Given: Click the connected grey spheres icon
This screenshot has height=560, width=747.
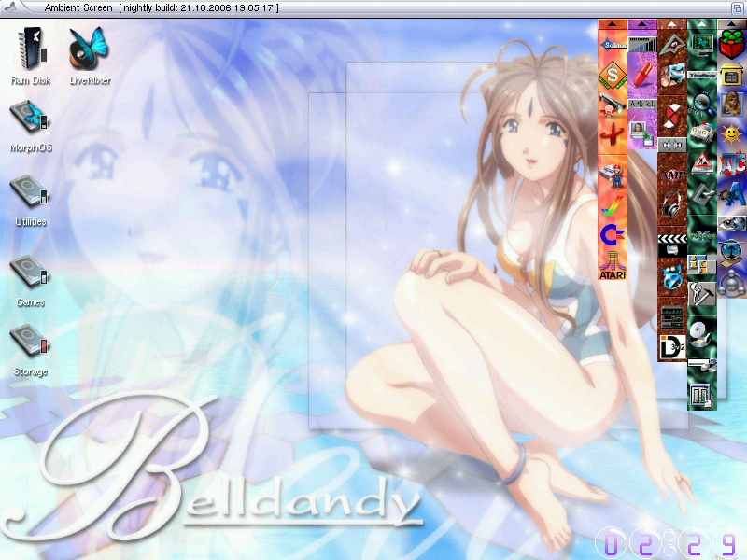Looking at the screenshot, I should (732, 282).
